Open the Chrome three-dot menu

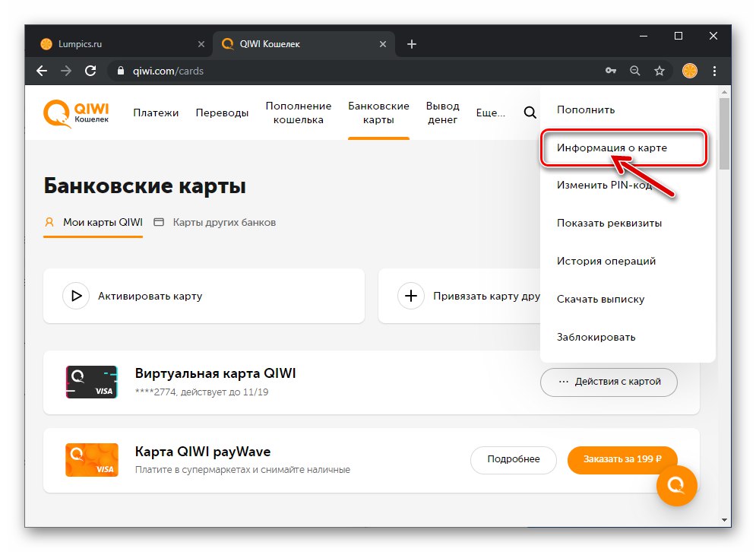(714, 71)
